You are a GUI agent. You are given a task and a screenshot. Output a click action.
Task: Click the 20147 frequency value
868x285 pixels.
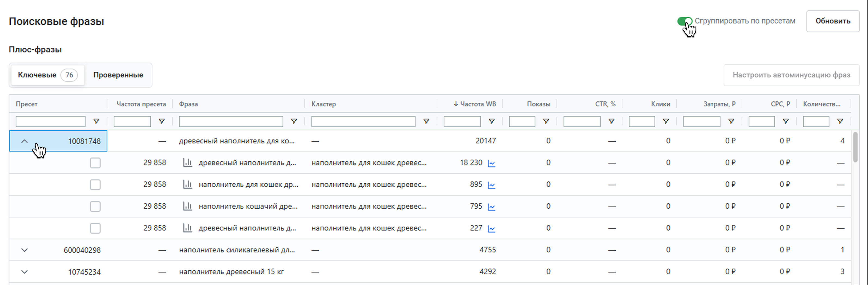(485, 141)
